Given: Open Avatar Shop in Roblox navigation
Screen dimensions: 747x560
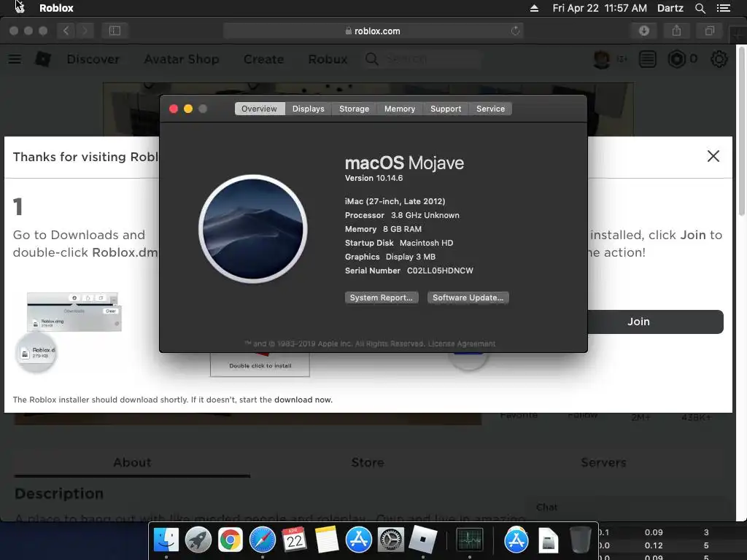Looking at the screenshot, I should click(x=182, y=59).
